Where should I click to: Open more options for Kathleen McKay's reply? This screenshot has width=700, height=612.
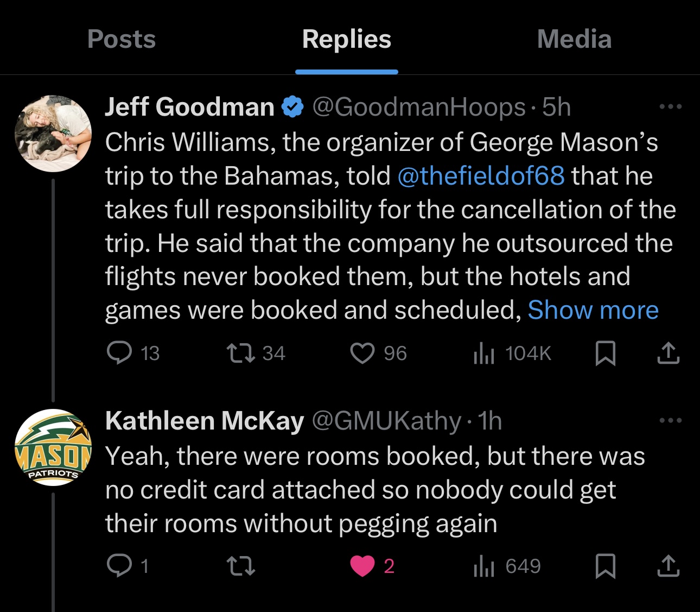coord(670,420)
